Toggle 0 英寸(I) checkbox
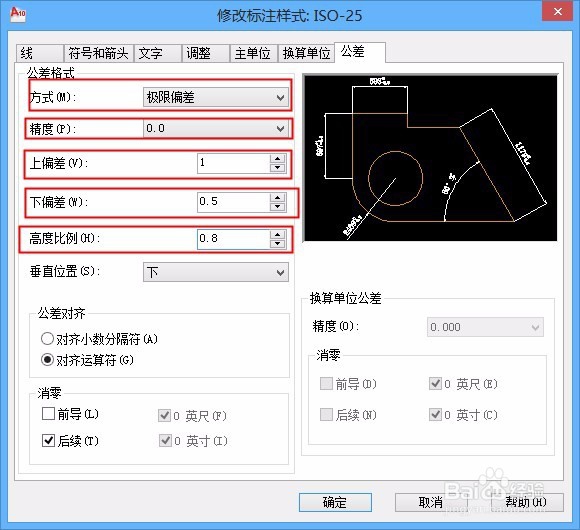580x530 pixels. coord(165,440)
